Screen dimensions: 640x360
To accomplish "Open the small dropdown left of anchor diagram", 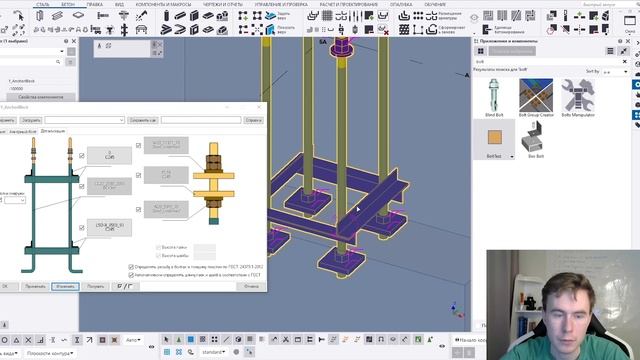I will tap(15, 200).
